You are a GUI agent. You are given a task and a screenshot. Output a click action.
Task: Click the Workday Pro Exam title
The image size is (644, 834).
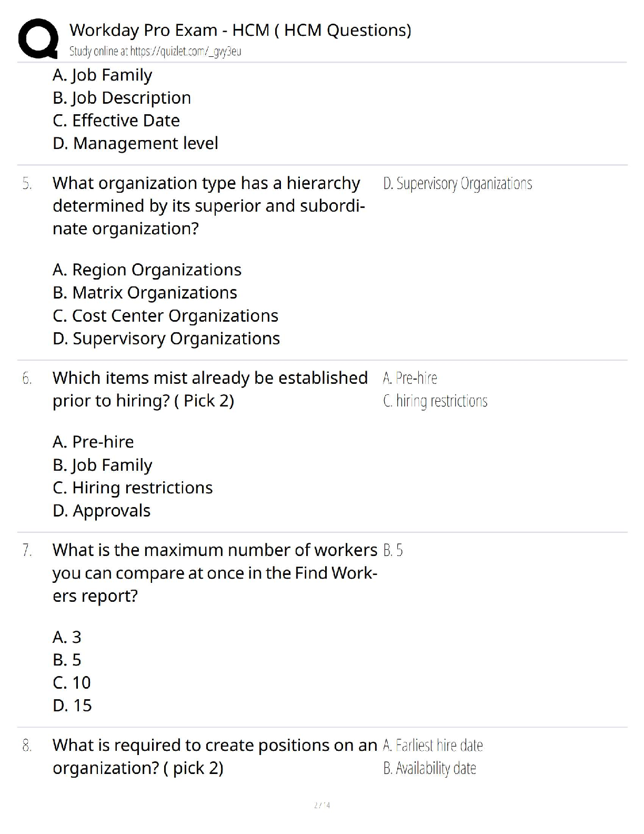click(240, 30)
